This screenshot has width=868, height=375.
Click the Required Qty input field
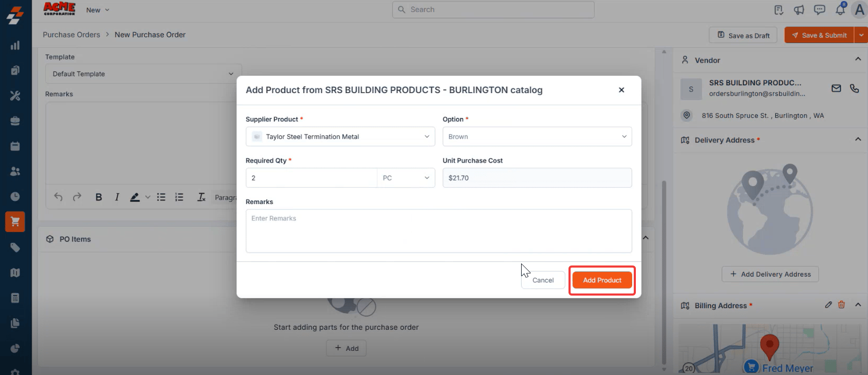[x=311, y=178]
